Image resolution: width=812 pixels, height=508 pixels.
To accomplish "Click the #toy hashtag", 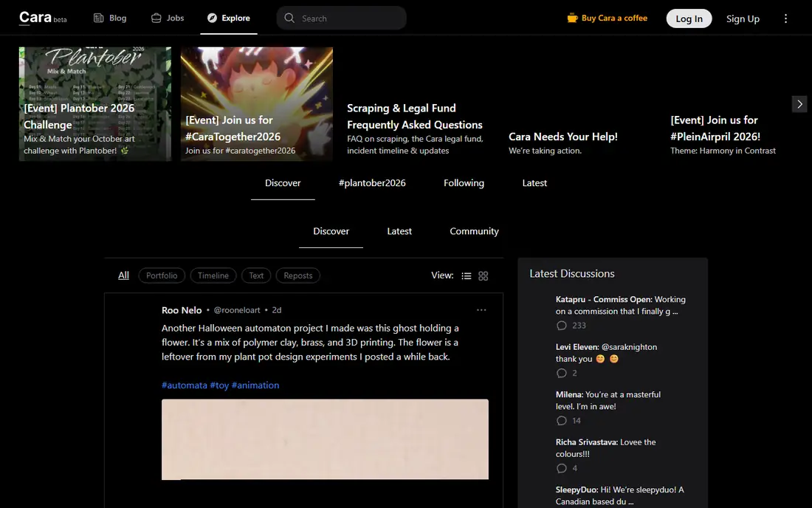I will click(219, 385).
